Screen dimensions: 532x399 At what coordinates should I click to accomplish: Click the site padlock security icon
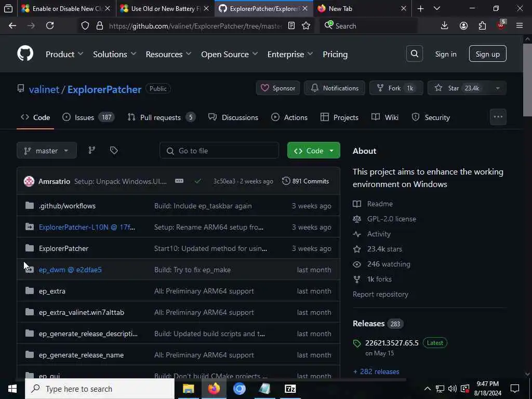point(99,26)
